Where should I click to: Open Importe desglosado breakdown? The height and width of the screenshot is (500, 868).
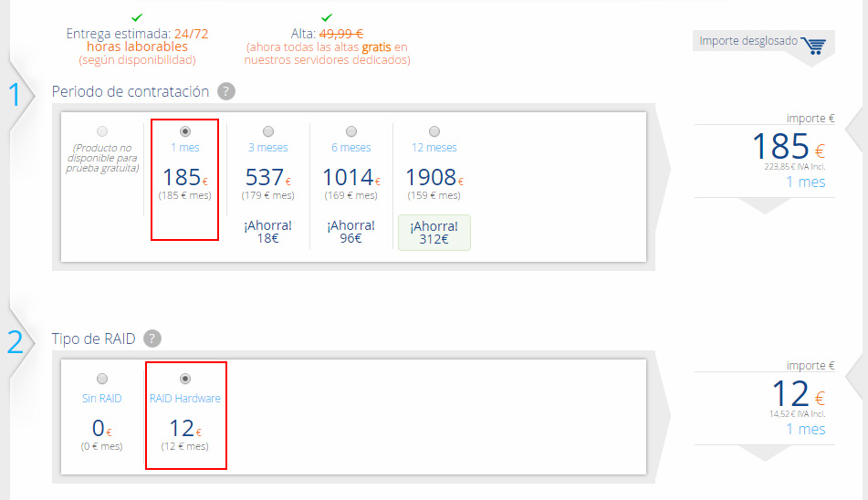pyautogui.click(x=748, y=41)
